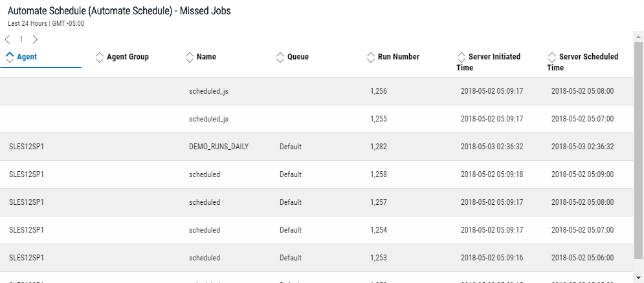The height and width of the screenshot is (283, 644).
Task: Click the Queue header label
Action: [x=298, y=57]
